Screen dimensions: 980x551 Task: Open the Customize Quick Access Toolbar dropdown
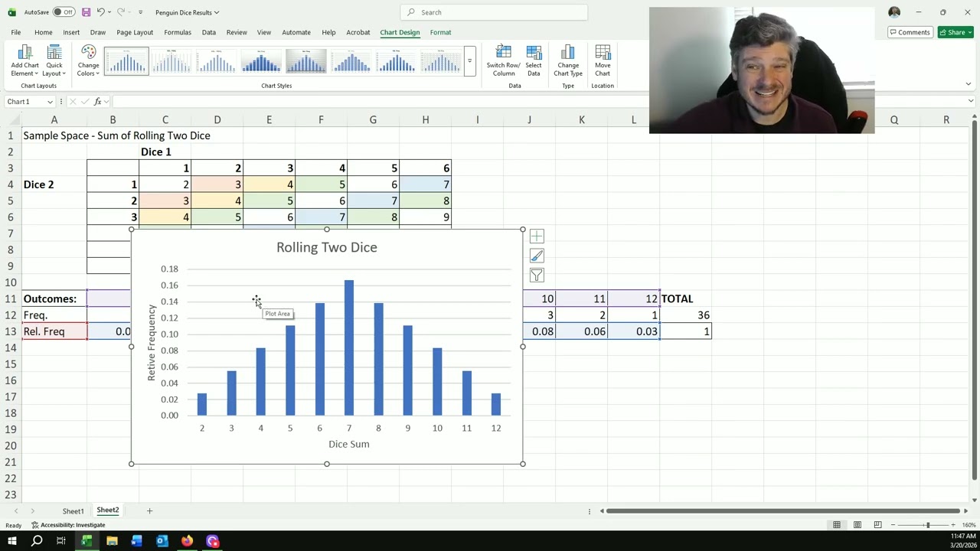click(x=140, y=12)
